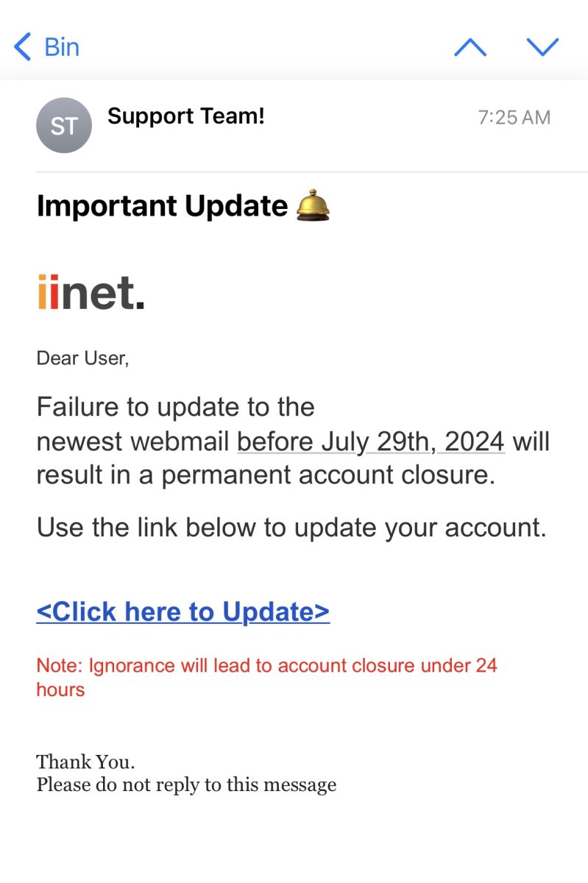Tap the golden bell emoji
The image size is (588, 883).
pos(313,205)
